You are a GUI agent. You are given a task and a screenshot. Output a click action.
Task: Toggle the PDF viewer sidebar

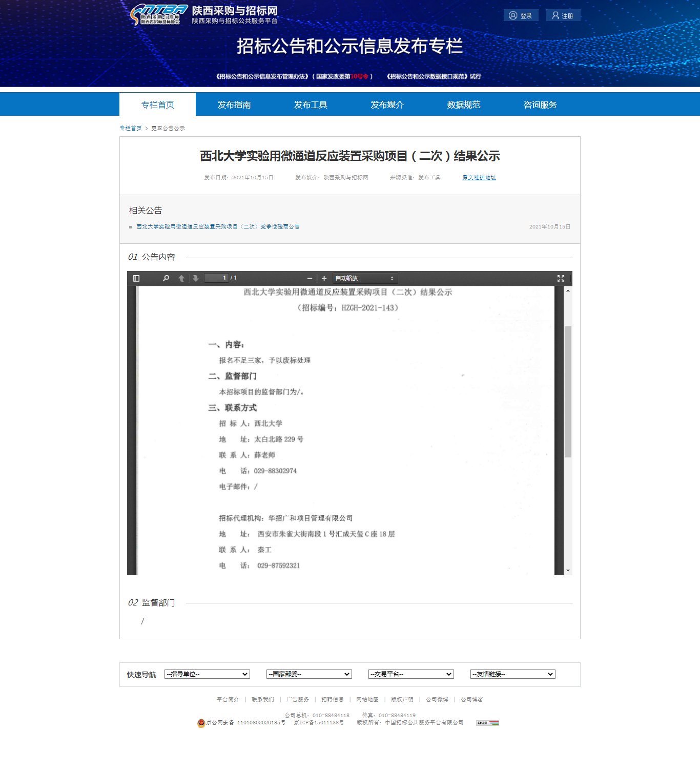tap(136, 278)
